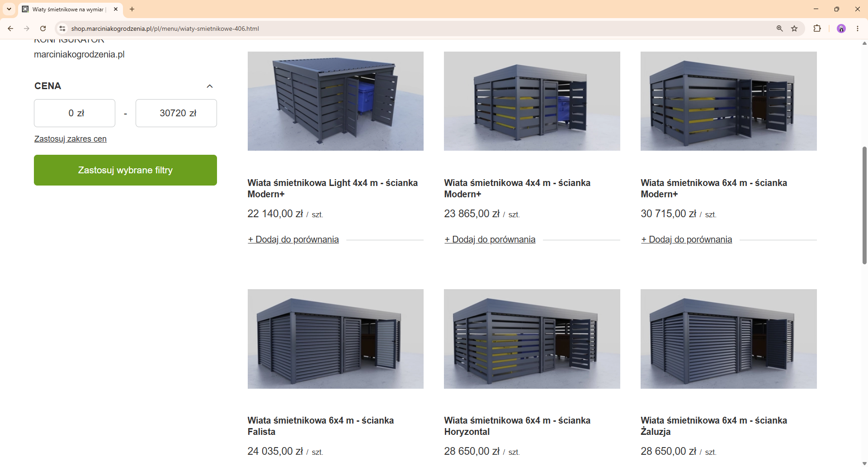Click the minimum price field 0 zł
Viewport: 868px width, 467px height.
click(75, 113)
